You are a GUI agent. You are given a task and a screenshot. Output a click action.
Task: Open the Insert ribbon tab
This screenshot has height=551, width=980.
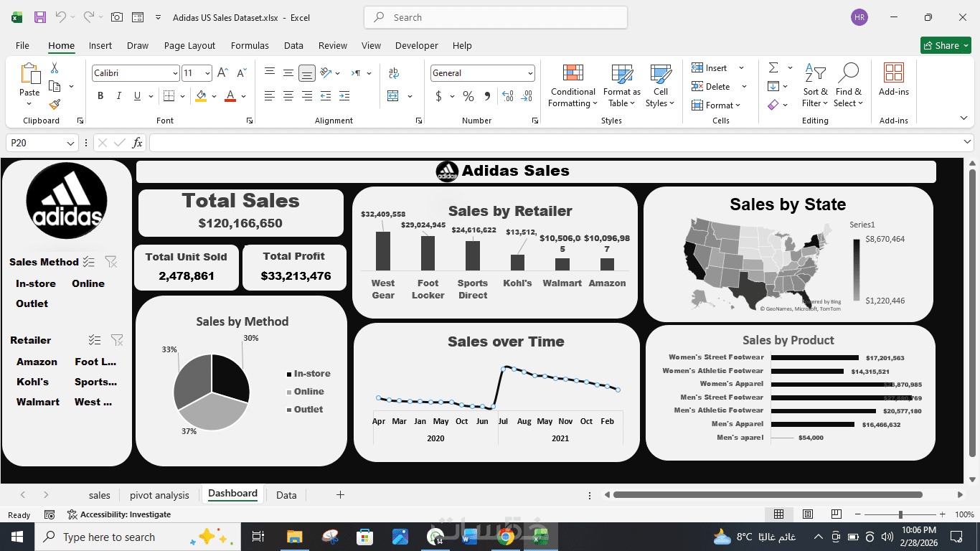click(x=100, y=45)
